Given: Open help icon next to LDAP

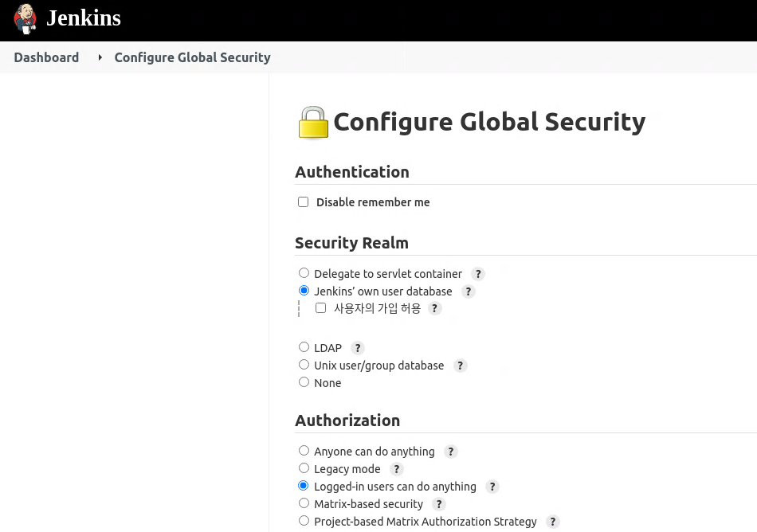Looking at the screenshot, I should pyautogui.click(x=357, y=348).
